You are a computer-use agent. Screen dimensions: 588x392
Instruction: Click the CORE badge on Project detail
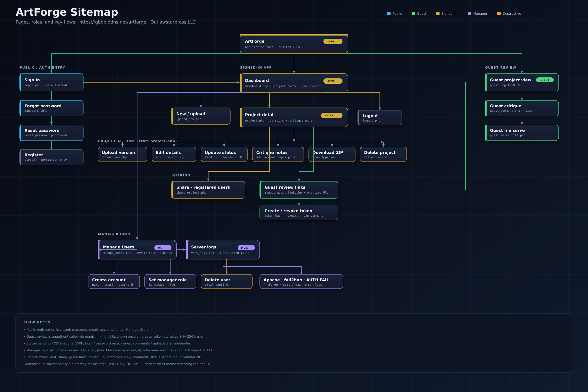click(x=331, y=115)
